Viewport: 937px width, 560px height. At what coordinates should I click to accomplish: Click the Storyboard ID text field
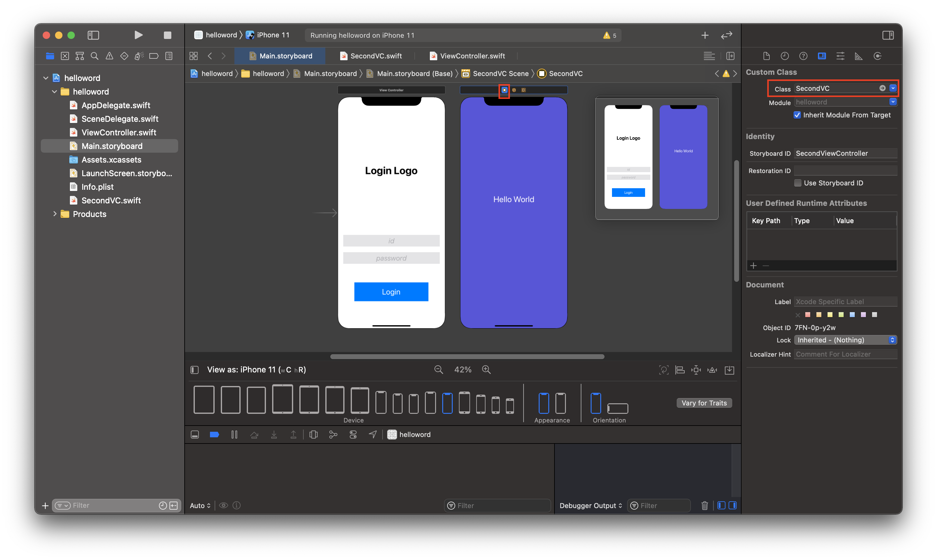coord(845,153)
